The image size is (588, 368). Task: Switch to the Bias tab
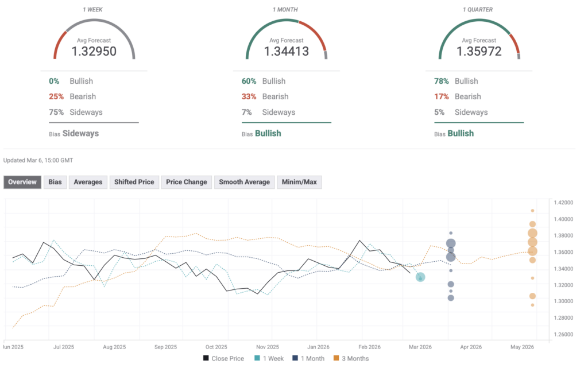(x=55, y=182)
